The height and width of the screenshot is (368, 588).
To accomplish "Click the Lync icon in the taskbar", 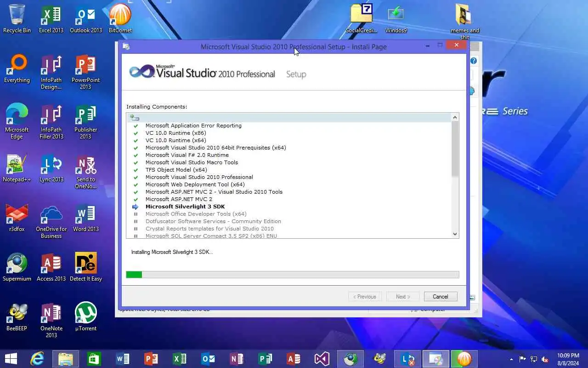I will pos(407,359).
